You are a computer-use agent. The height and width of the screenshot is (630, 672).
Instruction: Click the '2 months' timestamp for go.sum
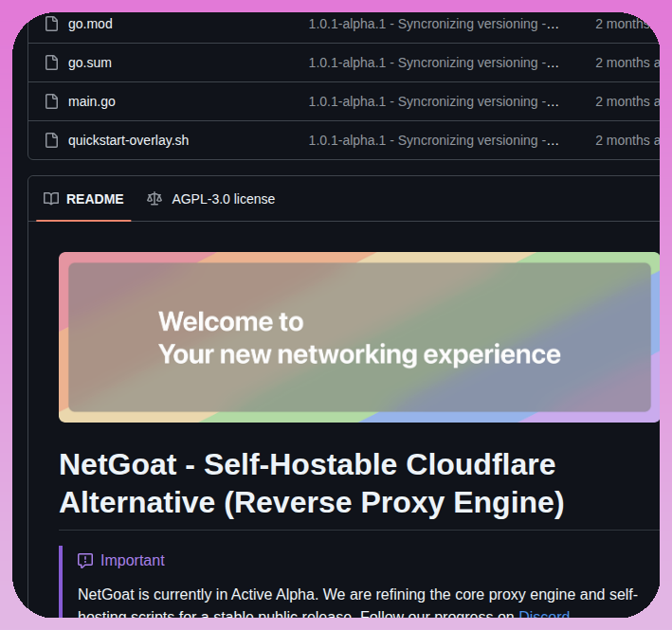627,63
